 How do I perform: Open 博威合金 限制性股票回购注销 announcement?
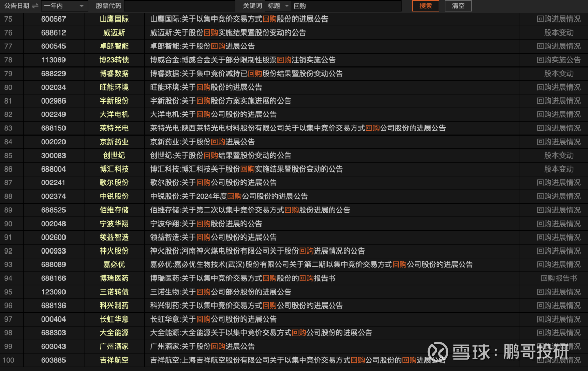242,60
